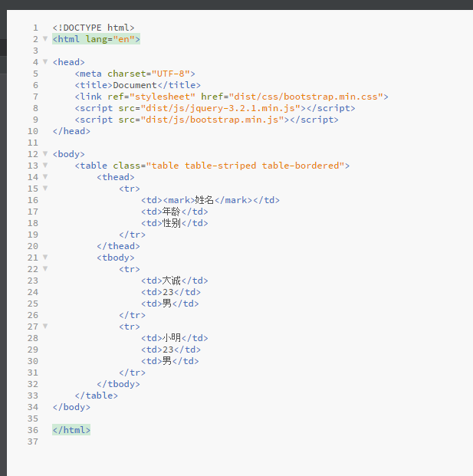Image resolution: width=473 pixels, height=476 pixels.
Task: Click the closing </tr> tag on line 26
Action: (132, 315)
